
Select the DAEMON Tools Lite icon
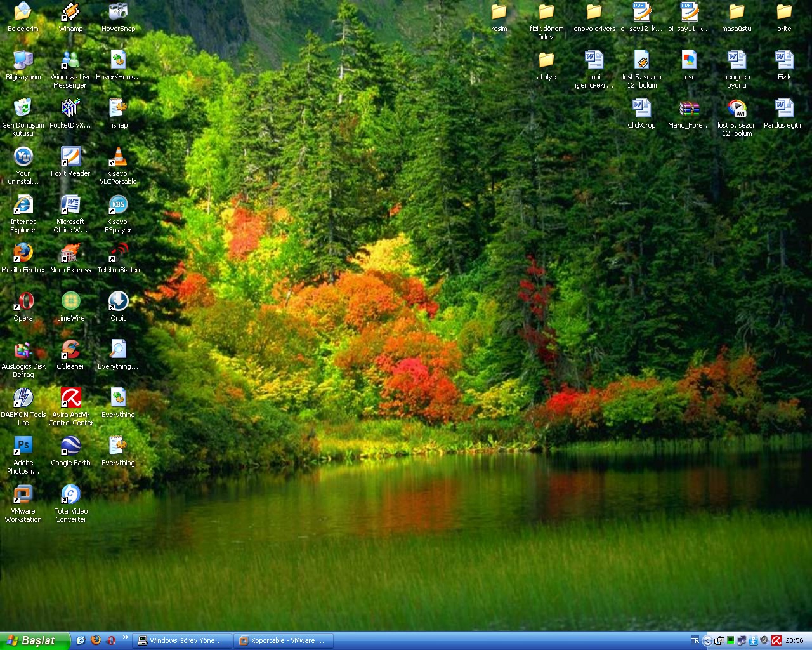pyautogui.click(x=23, y=398)
